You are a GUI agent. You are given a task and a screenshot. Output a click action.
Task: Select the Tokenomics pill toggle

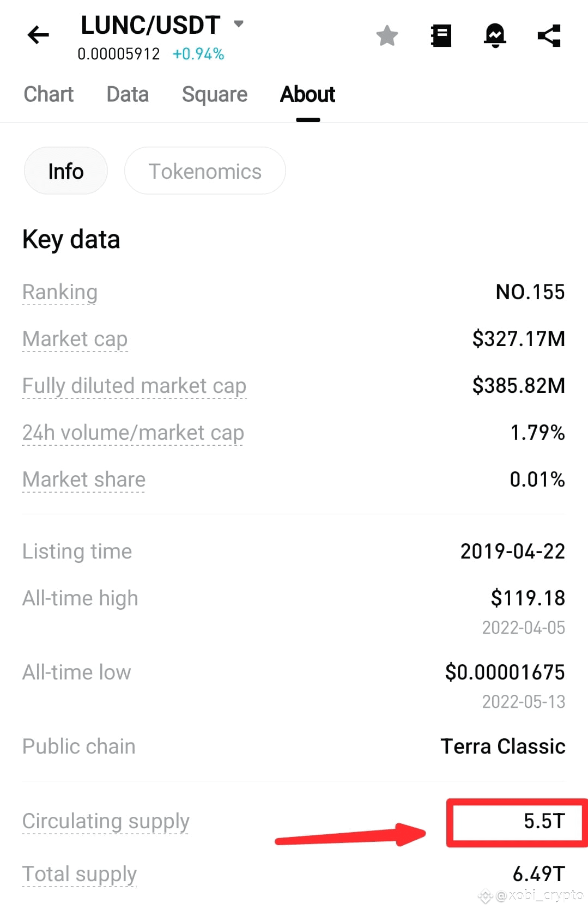coord(205,171)
